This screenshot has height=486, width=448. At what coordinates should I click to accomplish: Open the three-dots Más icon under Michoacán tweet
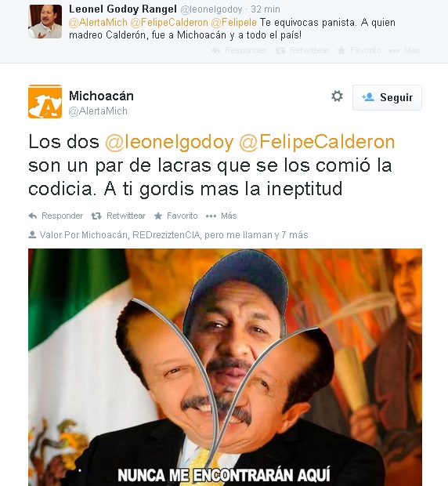click(x=211, y=216)
